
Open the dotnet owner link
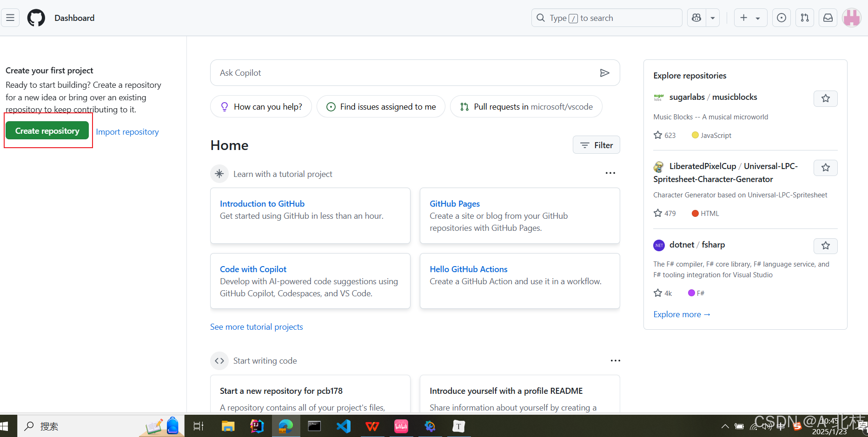tap(682, 245)
